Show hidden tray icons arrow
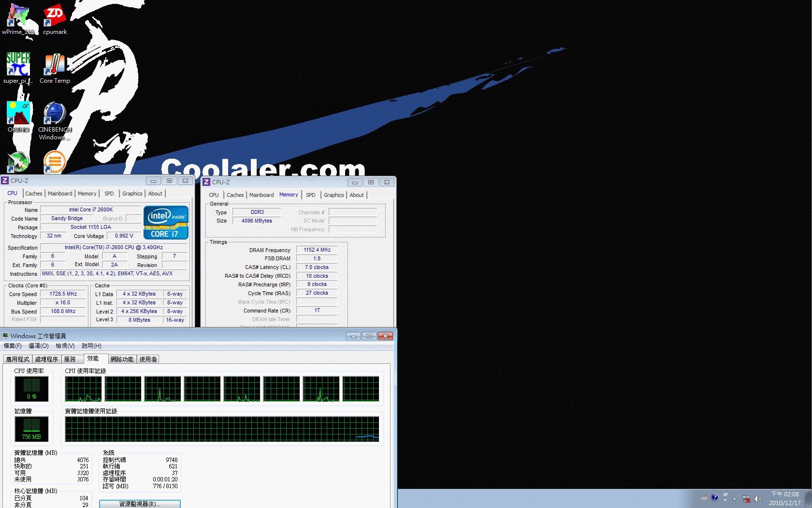This screenshot has width=812, height=508. (x=734, y=499)
